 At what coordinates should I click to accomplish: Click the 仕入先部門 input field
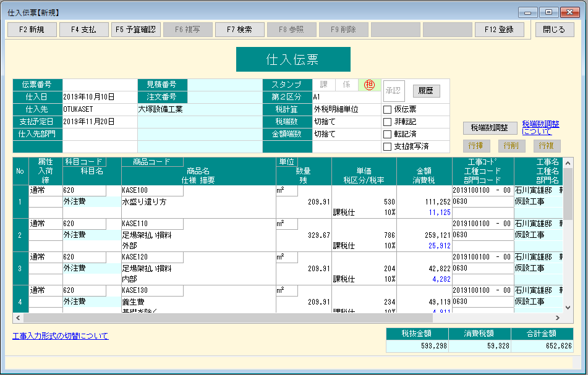tap(100, 134)
